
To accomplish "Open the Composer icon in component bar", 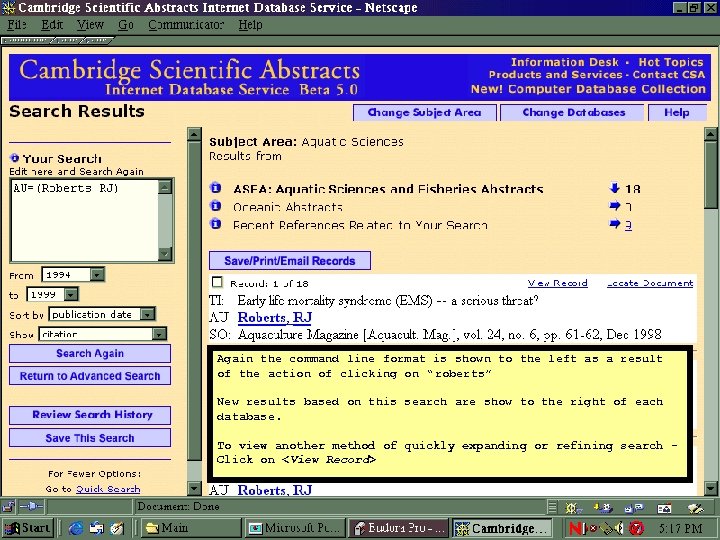I will tap(695, 508).
